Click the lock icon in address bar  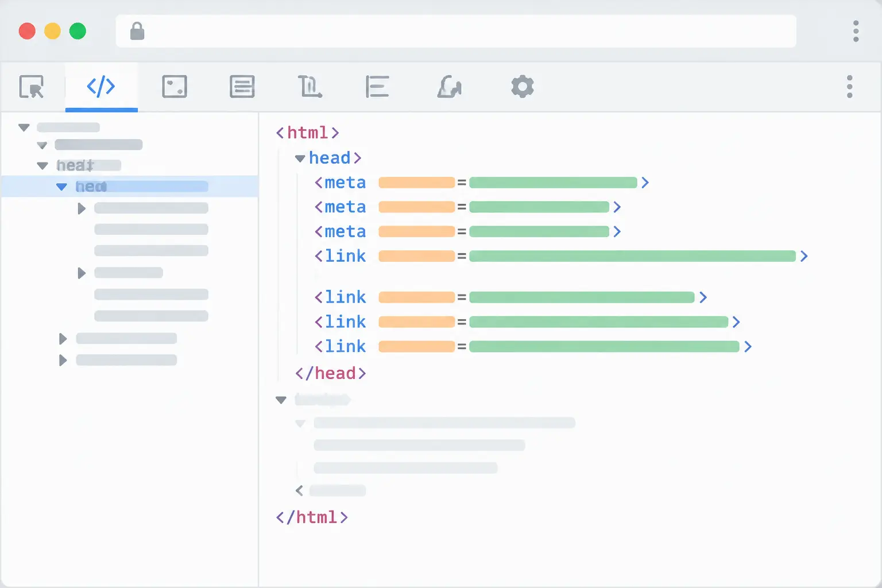click(137, 31)
